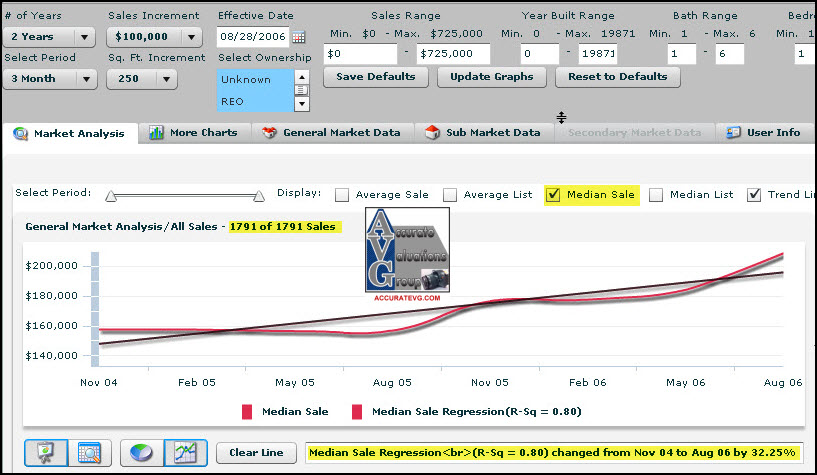The height and width of the screenshot is (475, 817).
Task: Click the panel collapse splitter handle icon
Action: coord(561,117)
